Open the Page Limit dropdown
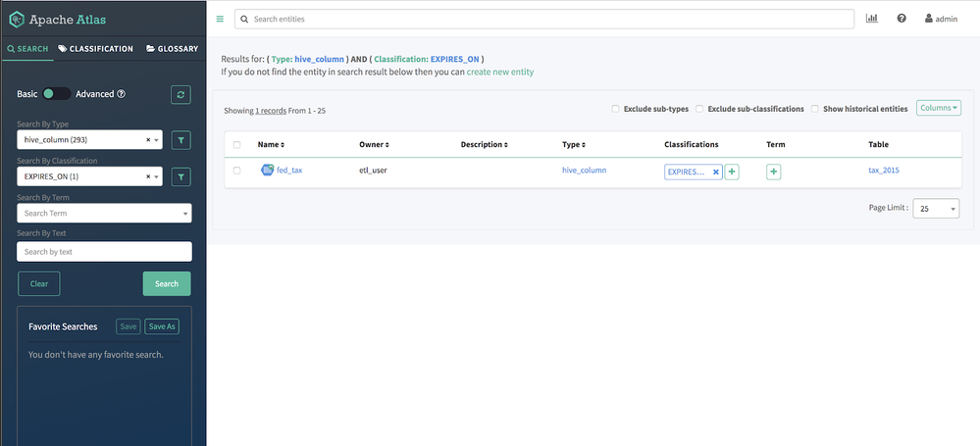The height and width of the screenshot is (446, 980). (936, 209)
